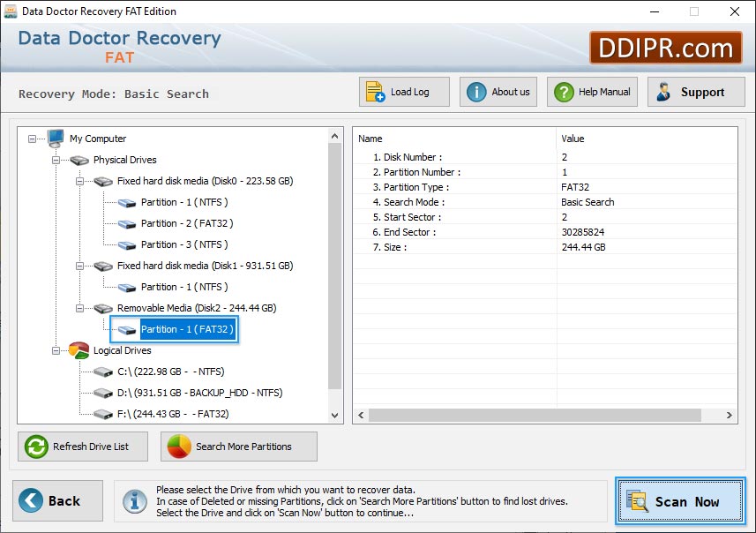Image resolution: width=756 pixels, height=533 pixels.
Task: Click the Scan Now magnifier icon
Action: point(637,500)
